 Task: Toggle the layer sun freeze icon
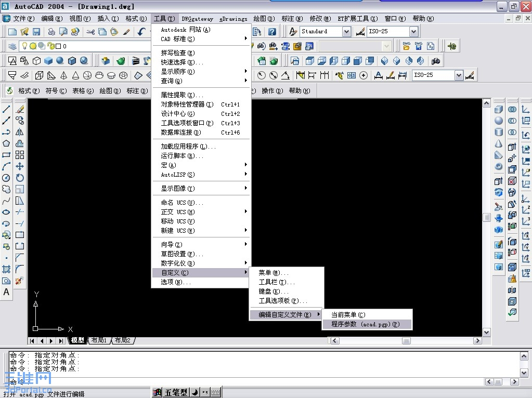tap(33, 46)
